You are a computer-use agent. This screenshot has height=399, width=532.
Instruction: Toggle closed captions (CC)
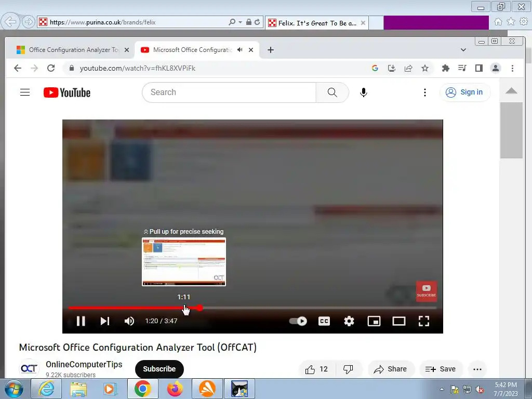click(x=324, y=321)
